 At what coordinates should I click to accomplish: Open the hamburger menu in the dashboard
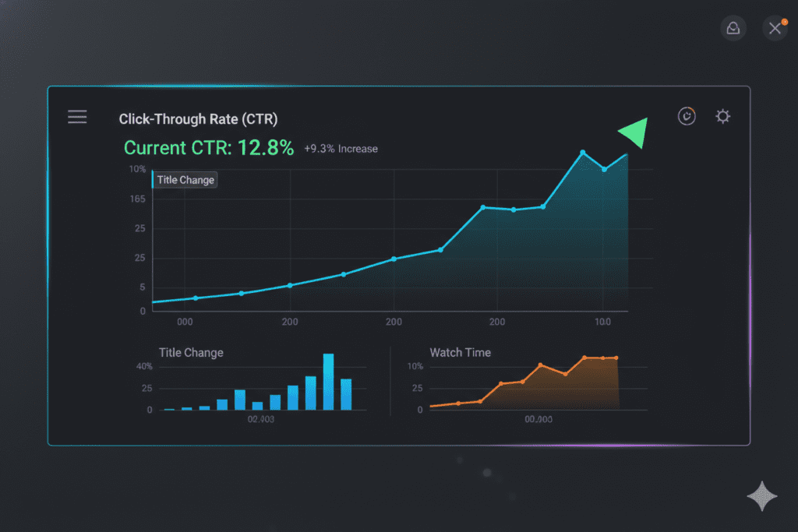click(x=77, y=118)
